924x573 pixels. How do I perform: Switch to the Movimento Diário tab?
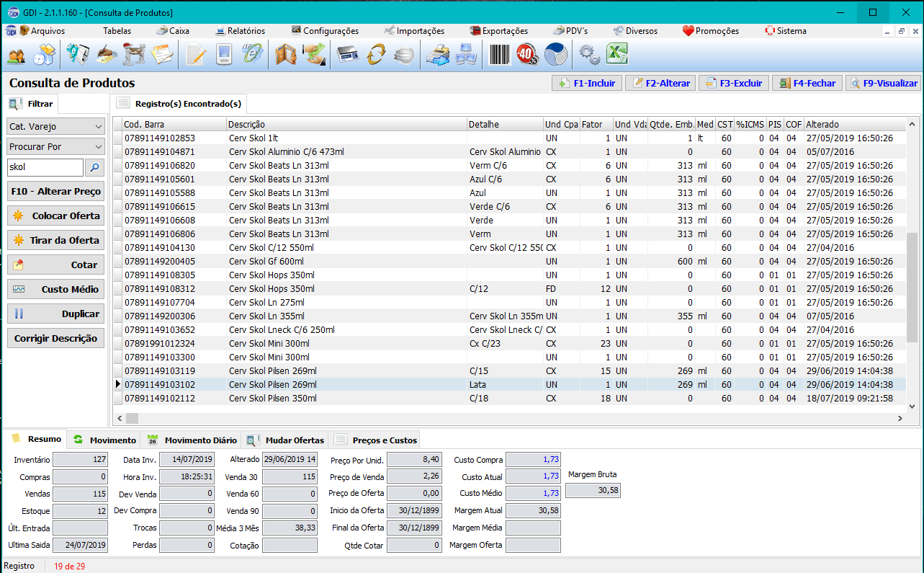click(x=192, y=440)
